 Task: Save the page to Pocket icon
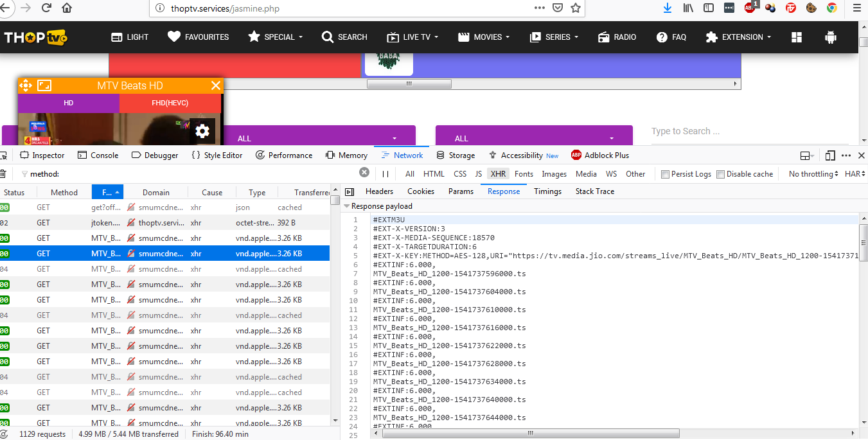click(x=558, y=8)
